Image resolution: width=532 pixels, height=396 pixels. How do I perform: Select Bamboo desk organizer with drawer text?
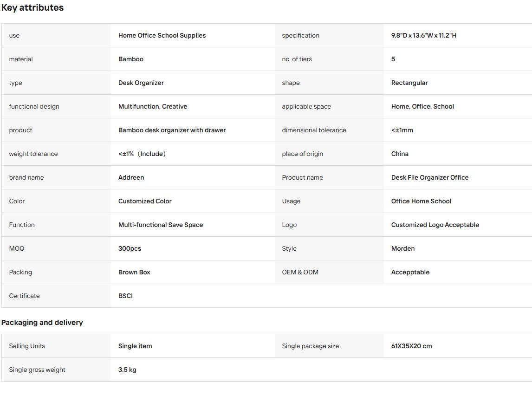pyautogui.click(x=172, y=130)
